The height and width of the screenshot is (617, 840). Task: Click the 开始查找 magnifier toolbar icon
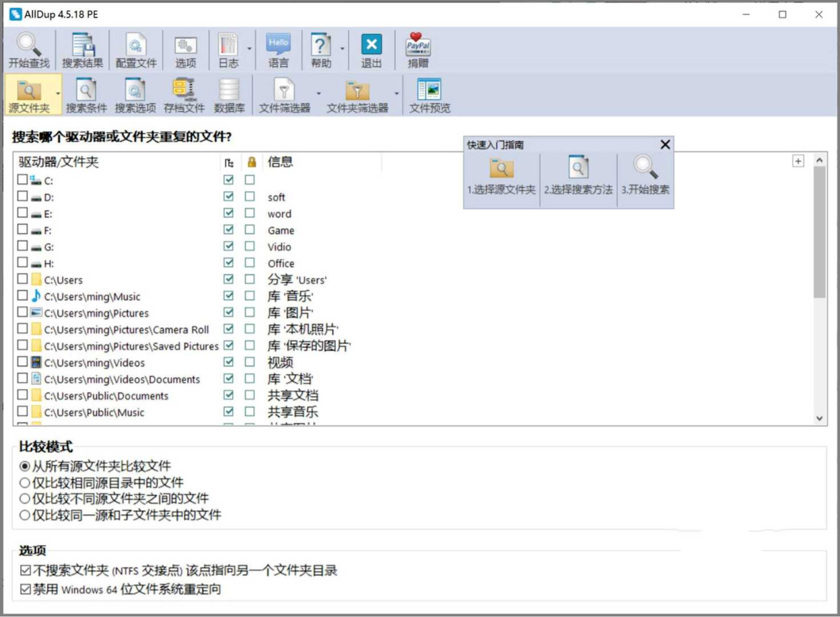point(28,50)
